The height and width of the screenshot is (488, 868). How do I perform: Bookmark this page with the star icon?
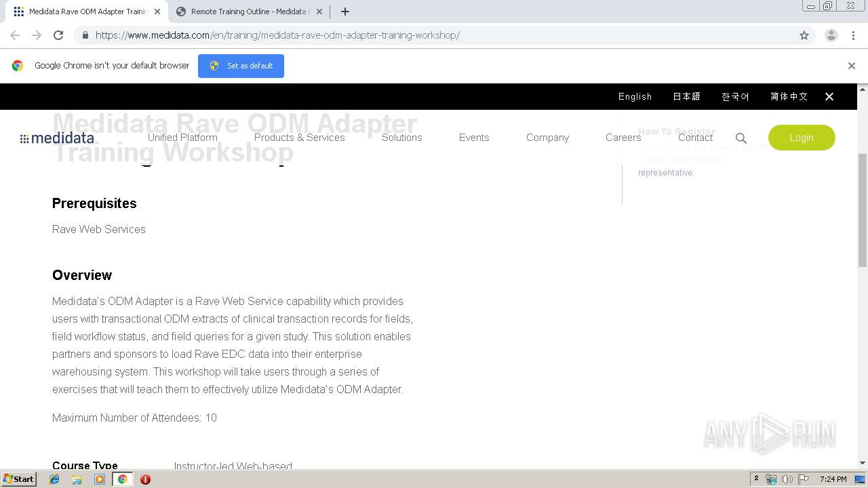(x=804, y=35)
